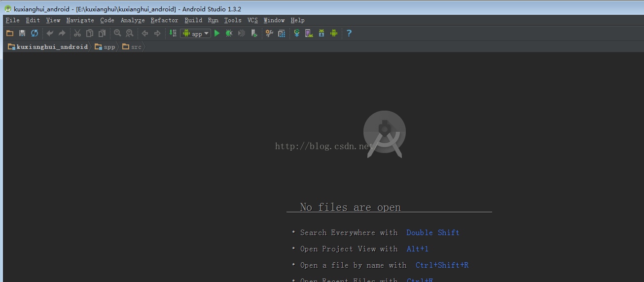Screen dimensions: 644x282
Task: Click the Android Studio title bar icon
Action: pyautogui.click(x=8, y=9)
